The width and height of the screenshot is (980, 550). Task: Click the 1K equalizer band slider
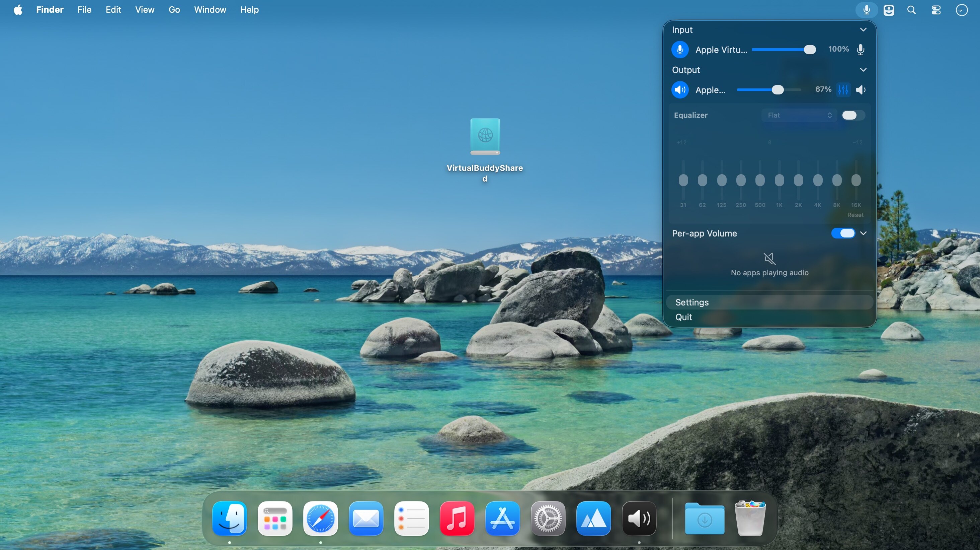coord(780,180)
